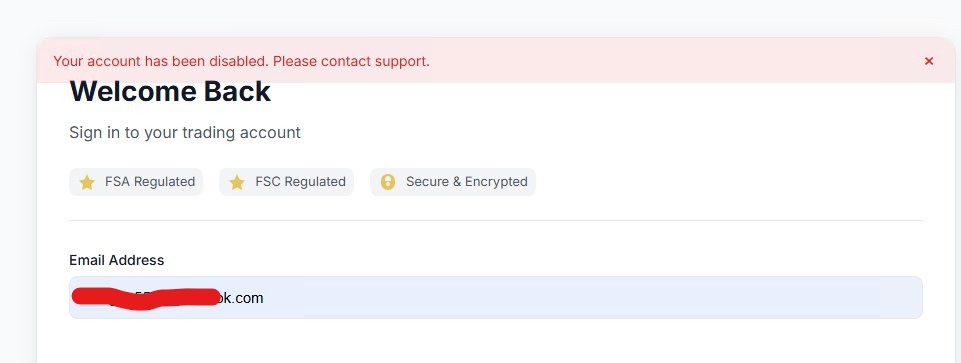Click the red redaction mark over the email
Viewport: 961px width, 363px height.
tap(146, 298)
